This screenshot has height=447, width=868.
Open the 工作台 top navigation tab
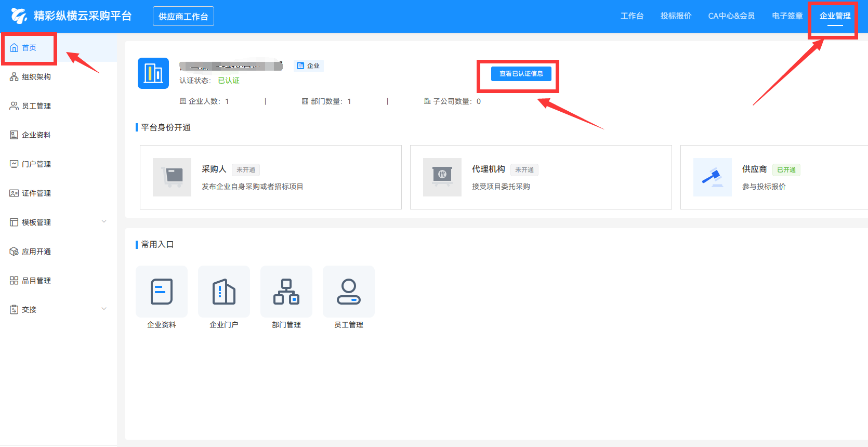point(632,16)
